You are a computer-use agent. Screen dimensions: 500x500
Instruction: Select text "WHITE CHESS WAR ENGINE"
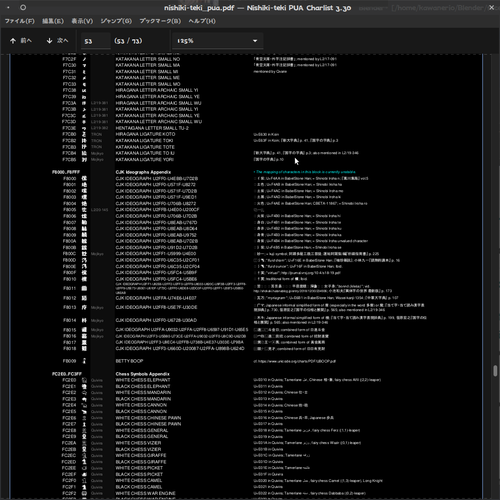pyautogui.click(x=145, y=493)
